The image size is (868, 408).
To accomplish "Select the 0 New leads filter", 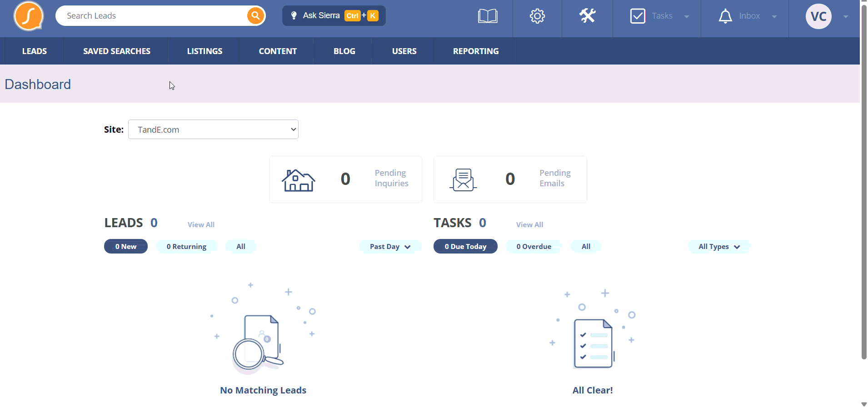I will 126,246.
